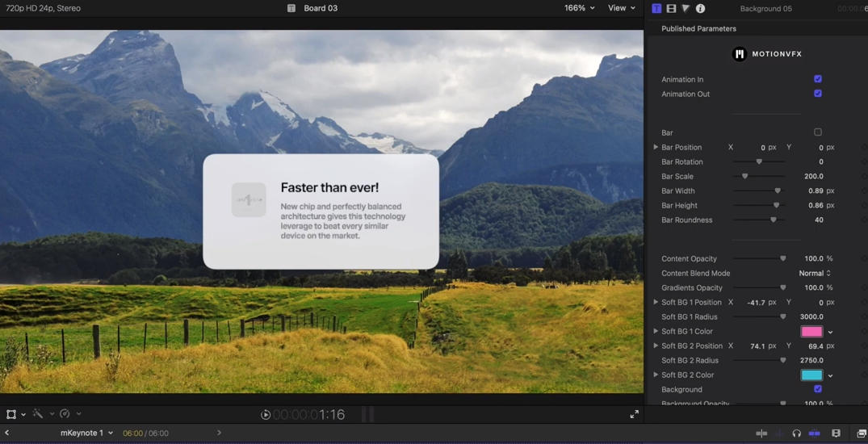Toggle the headphones audio skimming icon
Viewport: 868px width, 444px height.
point(796,434)
